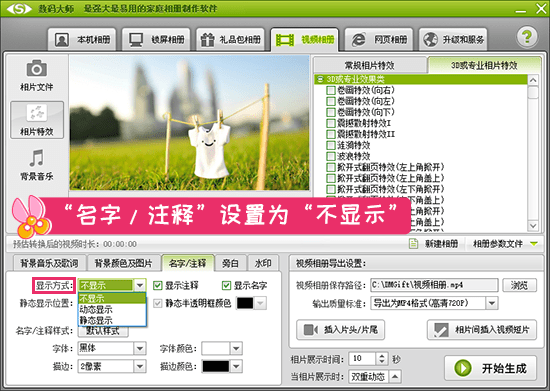Open 字体颜色 white color swatch
The image size is (550, 391).
click(x=215, y=348)
